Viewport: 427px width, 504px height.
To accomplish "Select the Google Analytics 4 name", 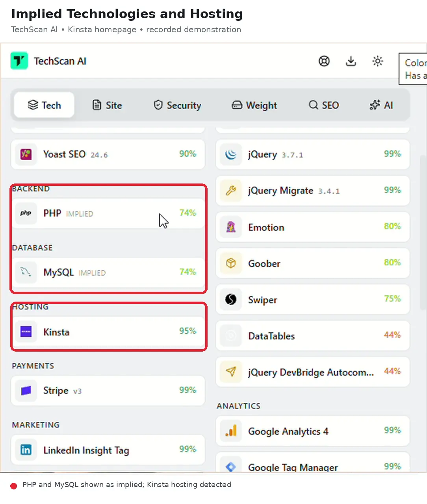I will pyautogui.click(x=288, y=431).
